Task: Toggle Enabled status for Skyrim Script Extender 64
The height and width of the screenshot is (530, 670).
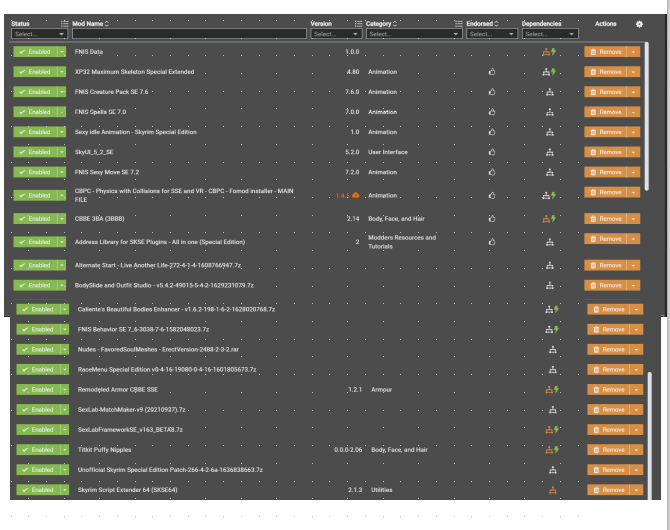Action: pos(38,490)
